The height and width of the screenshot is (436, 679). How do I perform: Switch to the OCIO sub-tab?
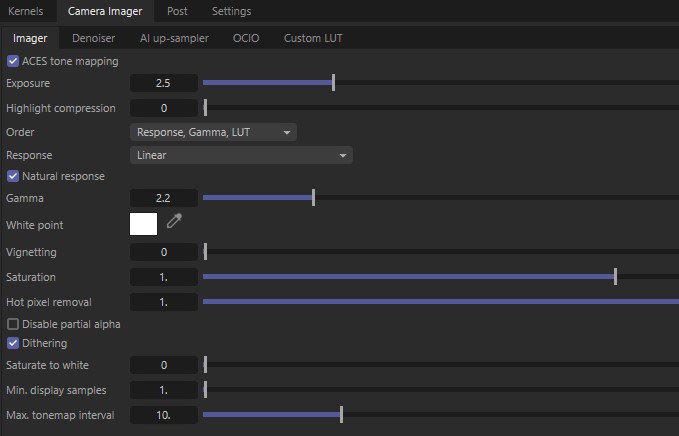point(246,38)
